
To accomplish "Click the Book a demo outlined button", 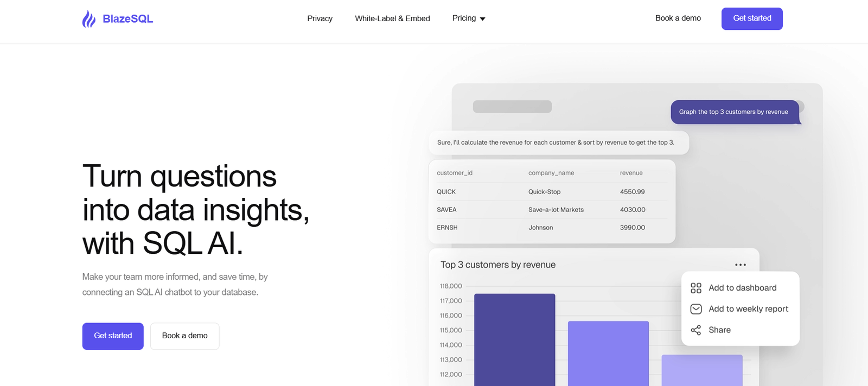I will tap(185, 336).
